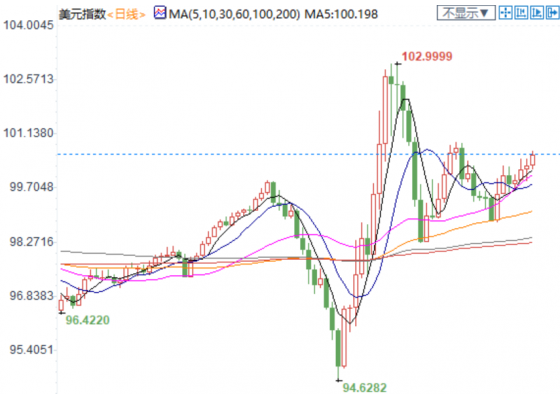Viewport: 560px width, 400px height.
Task: Click the crosshair cursor icon
Action: click(505, 13)
